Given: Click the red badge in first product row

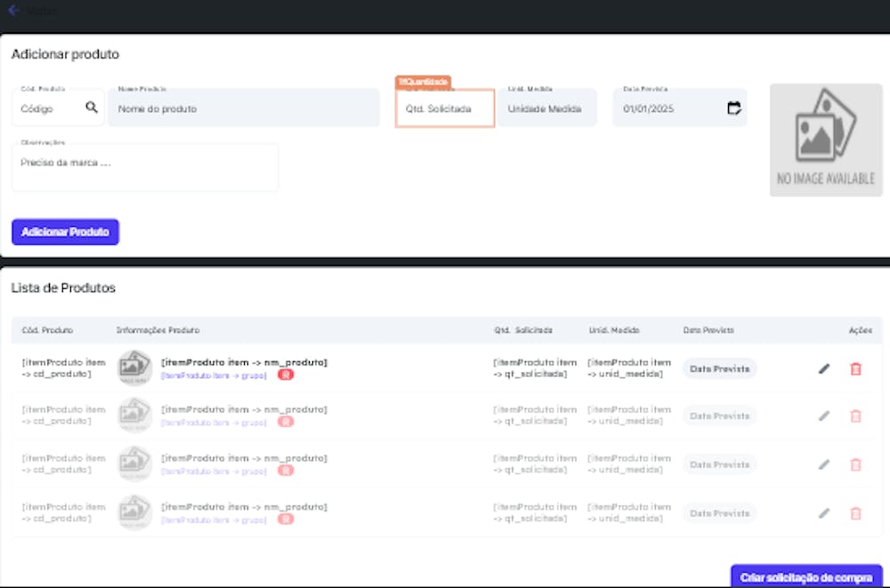Looking at the screenshot, I should click(x=286, y=375).
